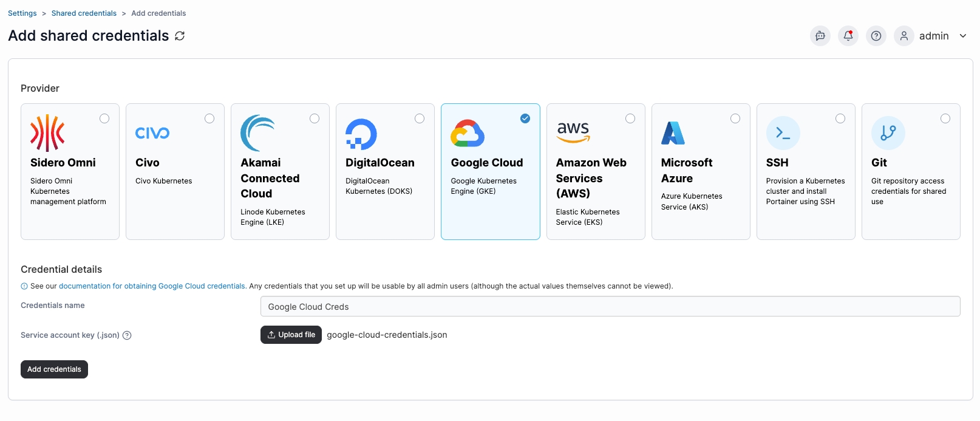Image resolution: width=980 pixels, height=421 pixels.
Task: Click the refresh icon beside page title
Action: click(x=180, y=36)
